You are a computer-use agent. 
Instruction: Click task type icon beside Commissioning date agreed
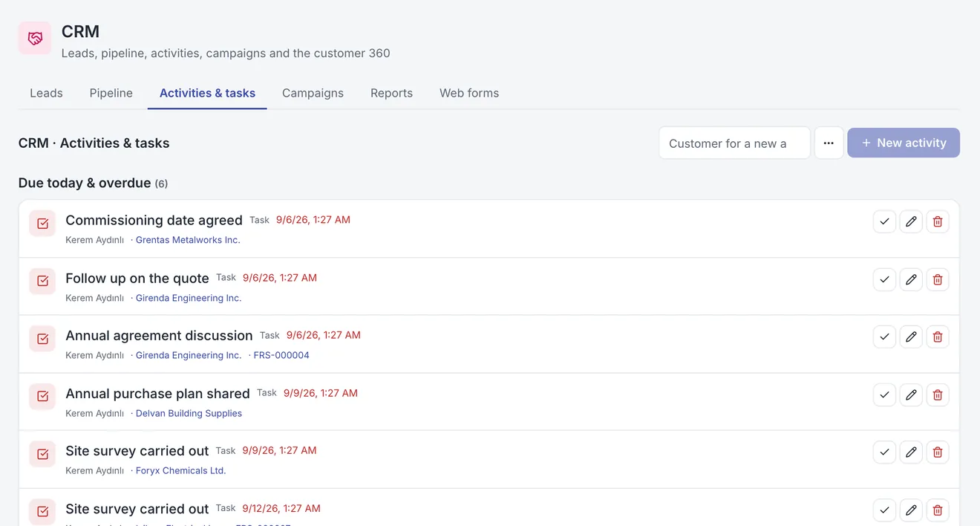coord(42,224)
